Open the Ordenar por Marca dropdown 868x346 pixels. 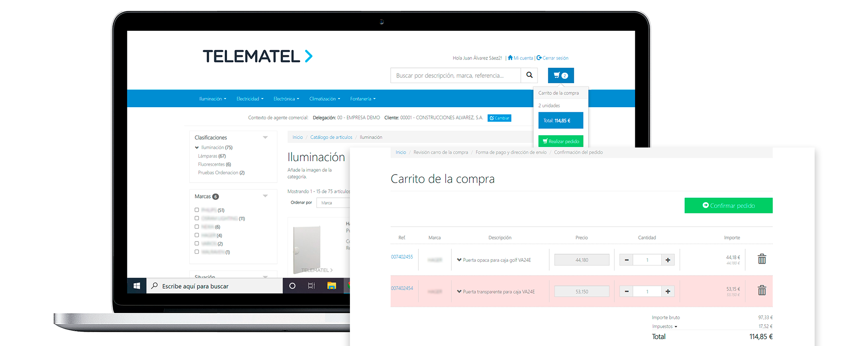point(333,203)
